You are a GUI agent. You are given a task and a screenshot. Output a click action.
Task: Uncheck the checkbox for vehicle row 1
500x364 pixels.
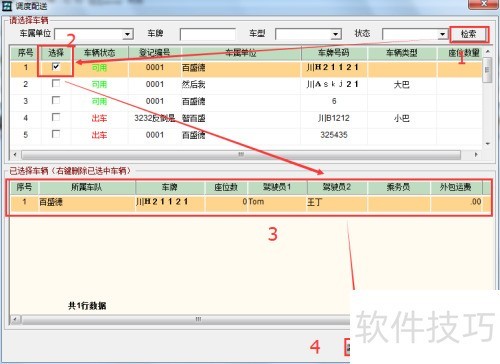[x=56, y=67]
